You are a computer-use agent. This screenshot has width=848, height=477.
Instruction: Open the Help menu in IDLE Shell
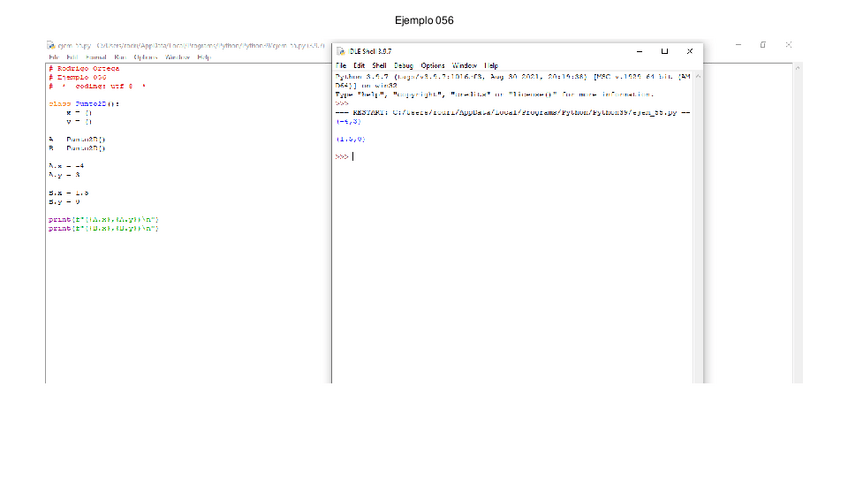[491, 65]
